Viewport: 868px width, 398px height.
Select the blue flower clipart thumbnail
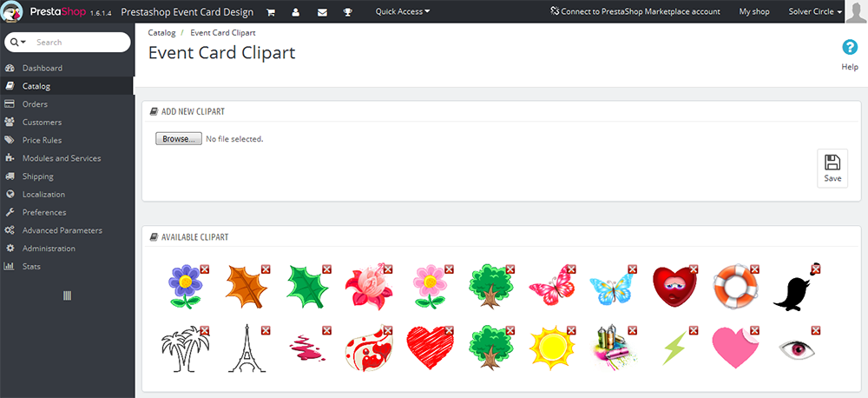coord(185,287)
